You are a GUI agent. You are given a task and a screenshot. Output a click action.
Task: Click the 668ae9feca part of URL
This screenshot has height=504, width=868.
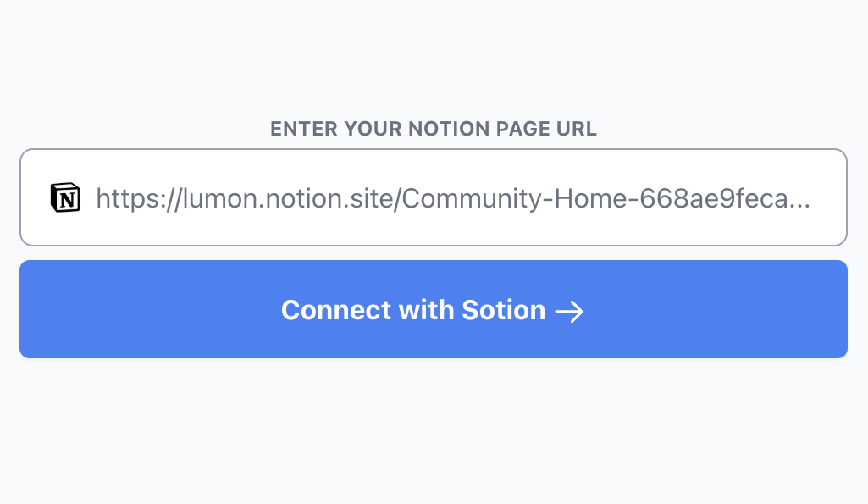click(709, 198)
